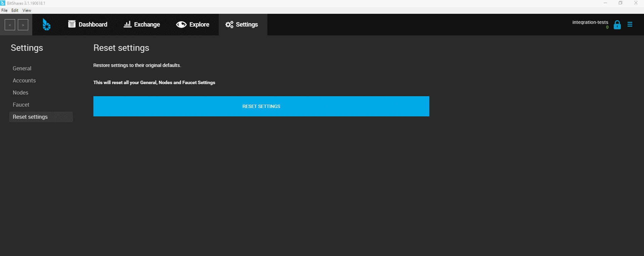644x256 pixels.
Task: Open the Explore tab
Action: pos(193,25)
